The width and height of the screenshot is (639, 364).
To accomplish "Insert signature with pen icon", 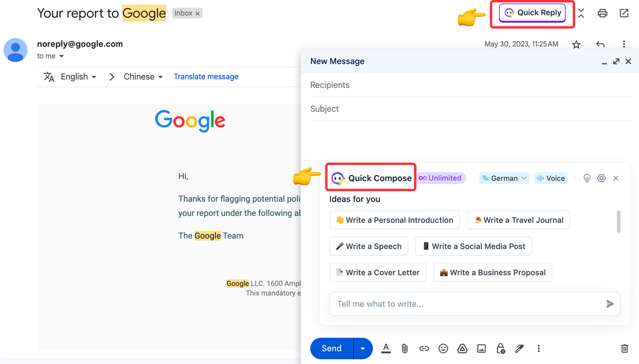I will tap(520, 349).
